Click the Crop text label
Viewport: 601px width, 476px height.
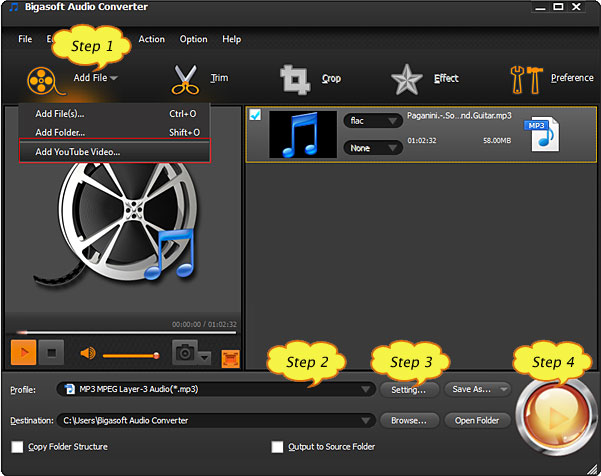[x=331, y=79]
